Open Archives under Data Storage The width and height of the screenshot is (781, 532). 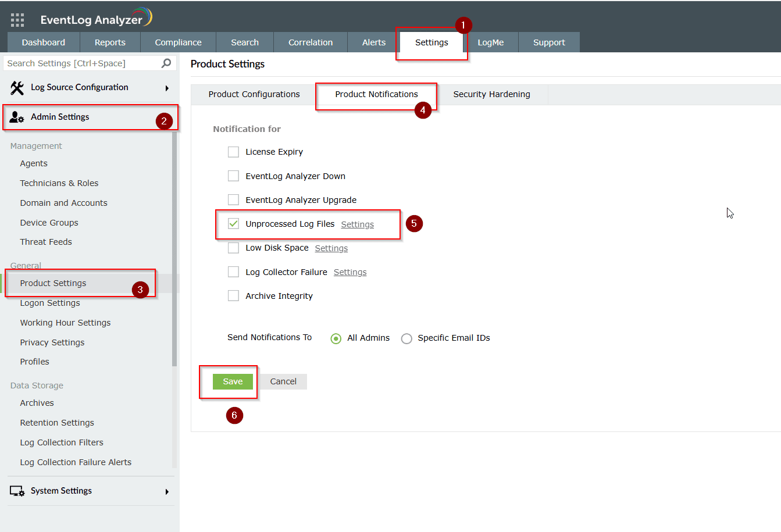tap(37, 403)
